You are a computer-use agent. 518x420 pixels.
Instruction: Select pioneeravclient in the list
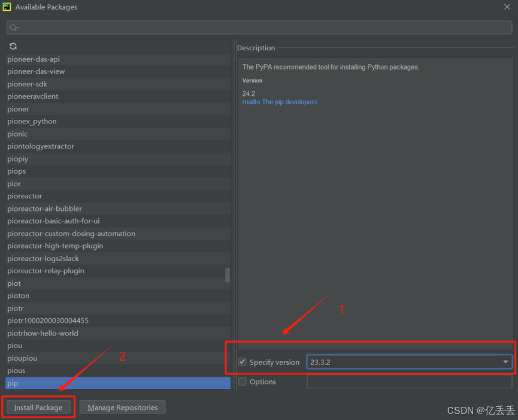pyautogui.click(x=118, y=96)
